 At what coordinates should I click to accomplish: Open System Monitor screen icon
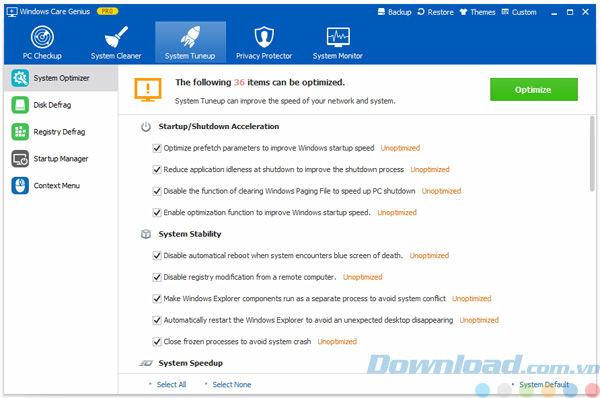[338, 37]
